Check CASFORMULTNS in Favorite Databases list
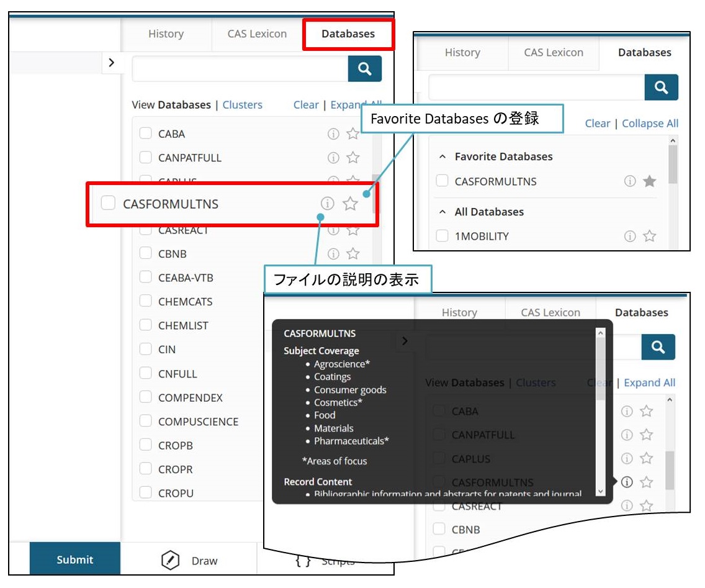 pos(442,181)
